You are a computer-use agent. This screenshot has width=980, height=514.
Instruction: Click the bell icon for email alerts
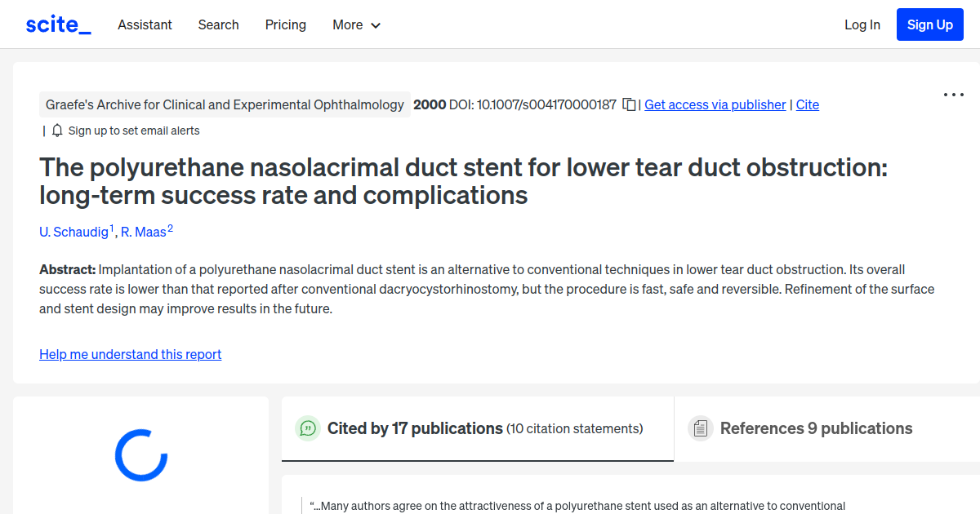(56, 130)
